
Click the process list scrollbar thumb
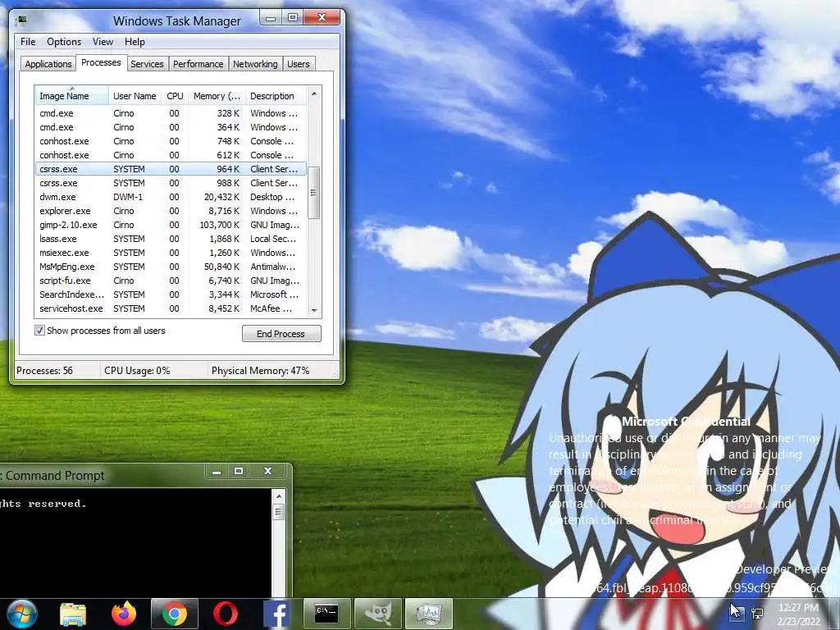314,193
